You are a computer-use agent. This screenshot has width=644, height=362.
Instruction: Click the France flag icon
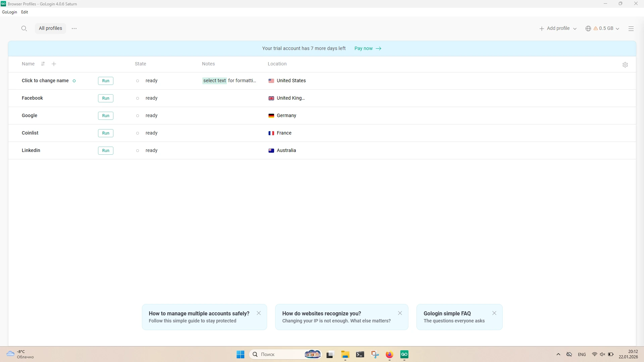[x=271, y=133]
